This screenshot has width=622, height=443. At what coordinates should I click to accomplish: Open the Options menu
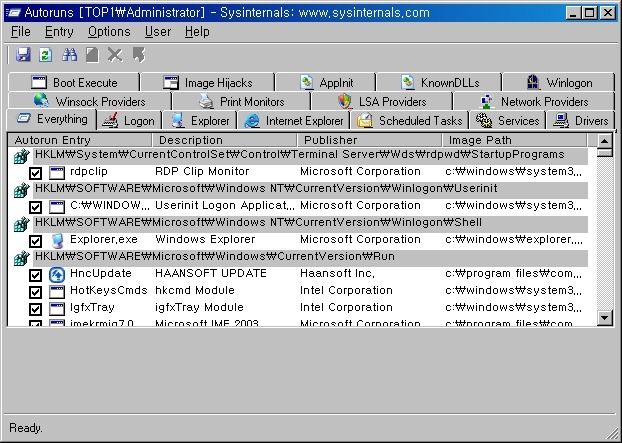tap(109, 32)
